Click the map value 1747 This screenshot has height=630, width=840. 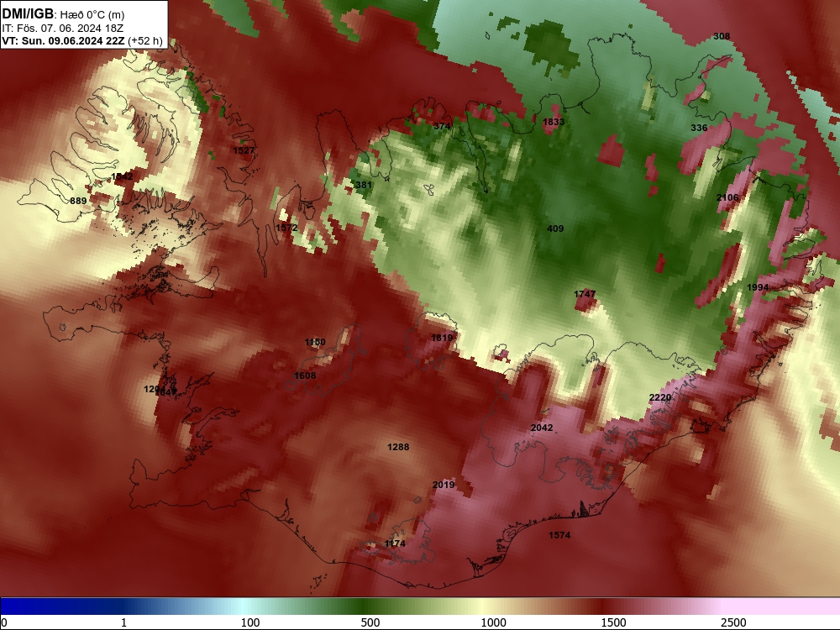[x=585, y=294]
